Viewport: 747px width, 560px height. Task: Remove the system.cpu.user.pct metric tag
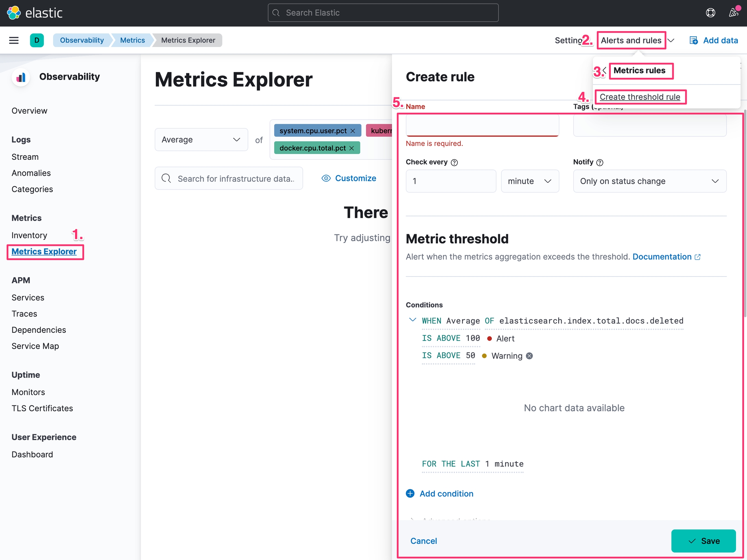click(353, 131)
